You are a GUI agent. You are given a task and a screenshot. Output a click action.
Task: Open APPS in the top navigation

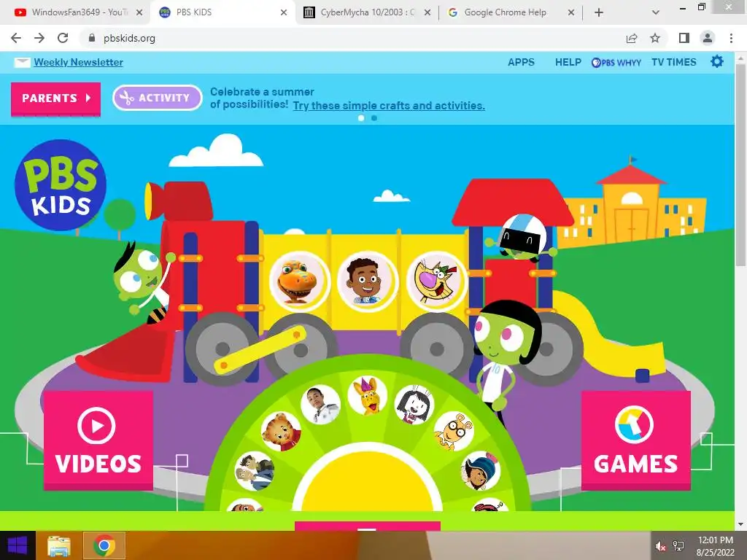(521, 63)
